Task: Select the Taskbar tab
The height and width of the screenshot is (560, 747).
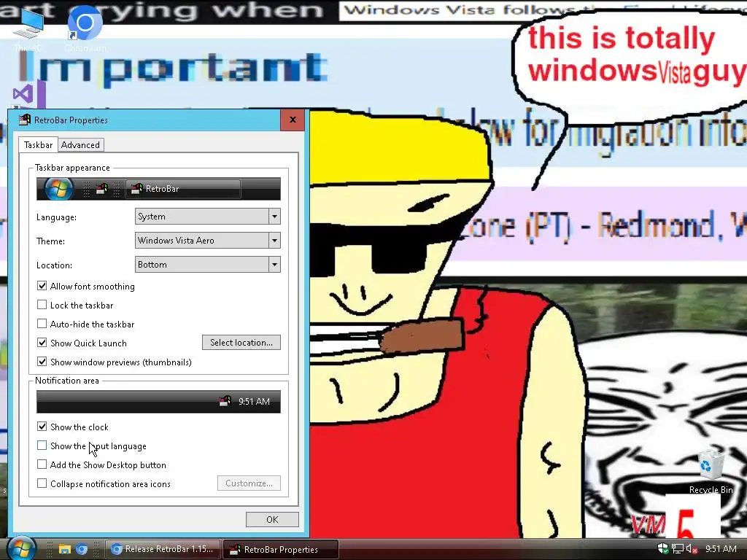Action: pyautogui.click(x=38, y=145)
